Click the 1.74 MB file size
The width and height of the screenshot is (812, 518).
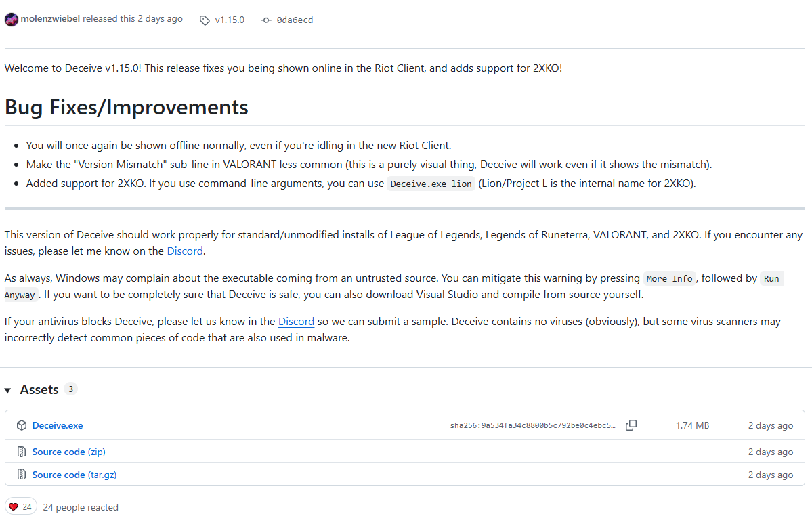point(692,425)
